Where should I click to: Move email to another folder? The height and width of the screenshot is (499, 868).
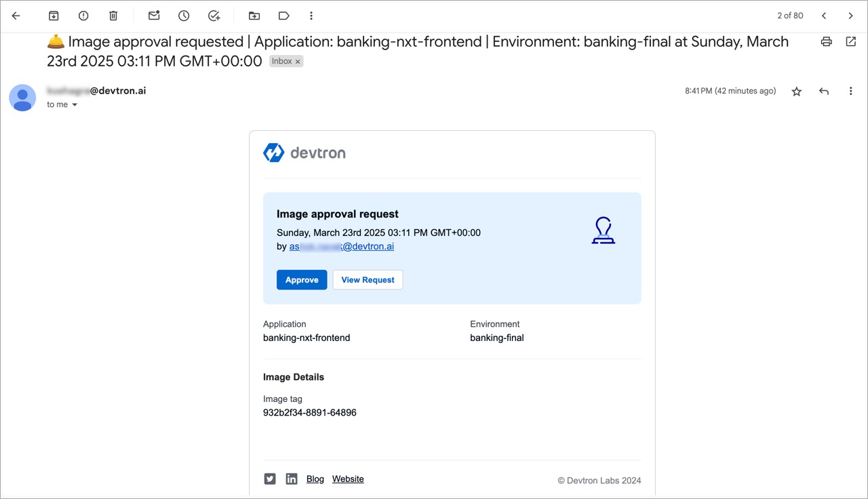tap(254, 16)
